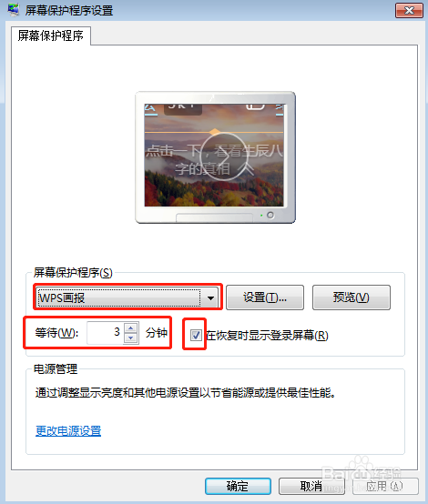Click the 设置(T)... button
428x504 pixels.
pos(265,297)
